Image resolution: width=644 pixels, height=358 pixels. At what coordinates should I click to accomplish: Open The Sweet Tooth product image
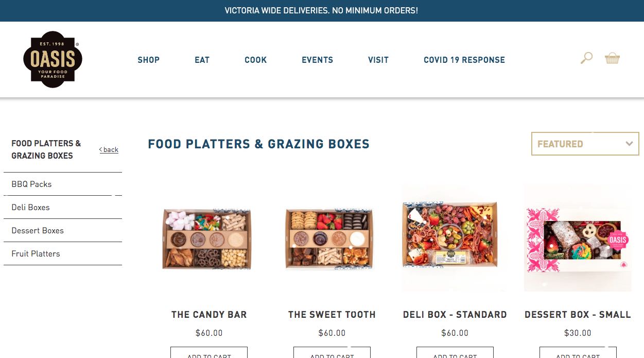tap(330, 238)
